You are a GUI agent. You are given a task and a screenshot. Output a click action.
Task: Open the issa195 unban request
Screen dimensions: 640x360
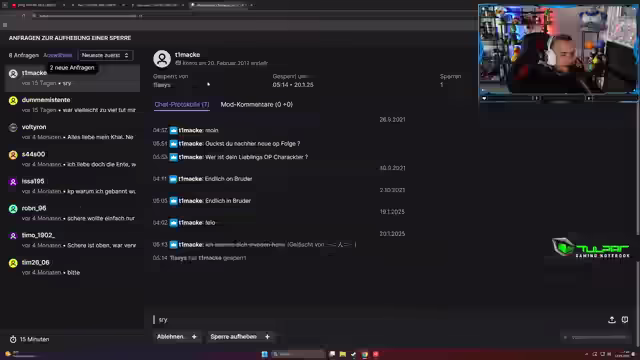73,186
